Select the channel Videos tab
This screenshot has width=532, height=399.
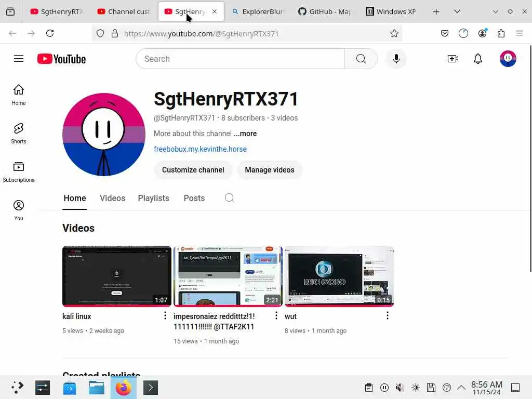click(112, 198)
